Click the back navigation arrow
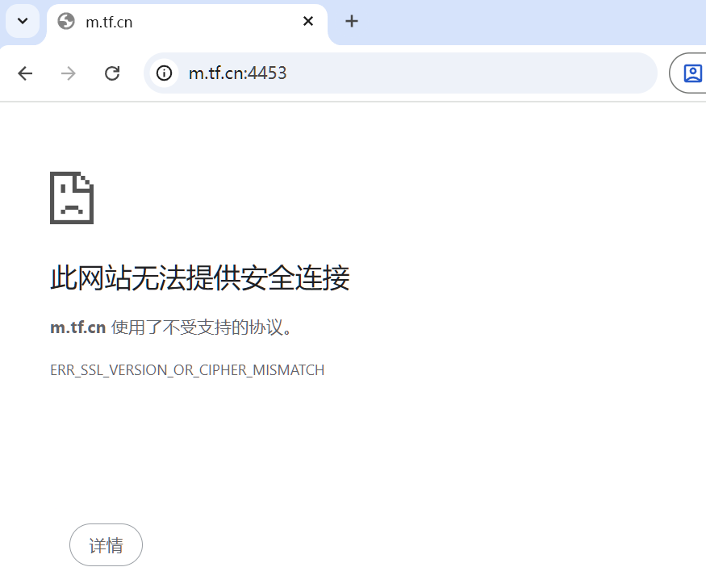Screen dimensions: 706x588 click(x=25, y=73)
